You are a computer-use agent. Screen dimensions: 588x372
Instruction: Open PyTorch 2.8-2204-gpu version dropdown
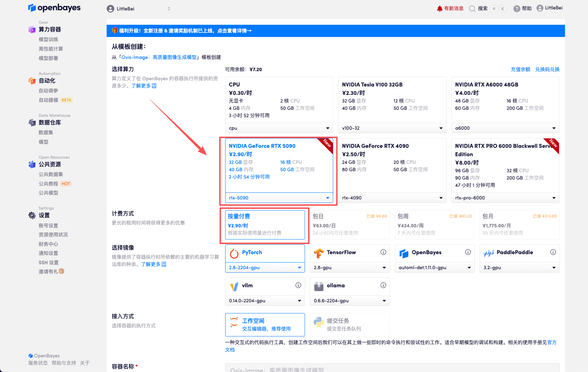[265, 267]
